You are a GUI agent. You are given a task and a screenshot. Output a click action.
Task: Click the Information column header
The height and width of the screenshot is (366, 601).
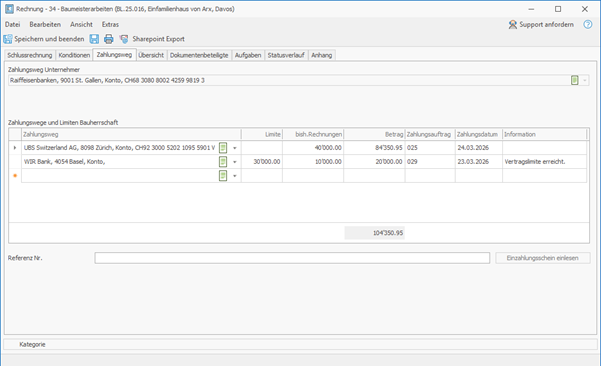pos(545,134)
